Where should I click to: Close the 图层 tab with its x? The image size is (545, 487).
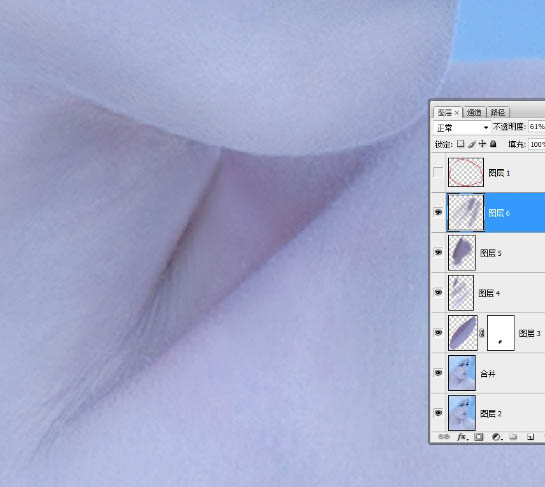tap(456, 113)
